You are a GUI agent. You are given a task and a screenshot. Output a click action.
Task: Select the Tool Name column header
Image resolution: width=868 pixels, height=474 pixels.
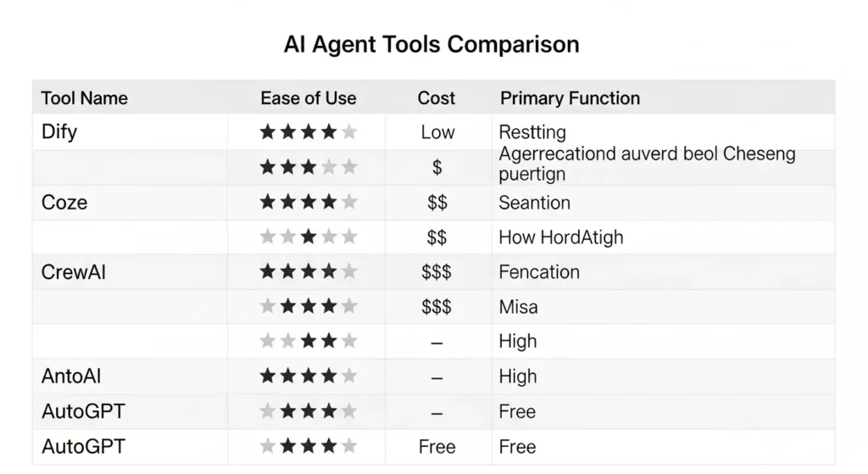85,98
